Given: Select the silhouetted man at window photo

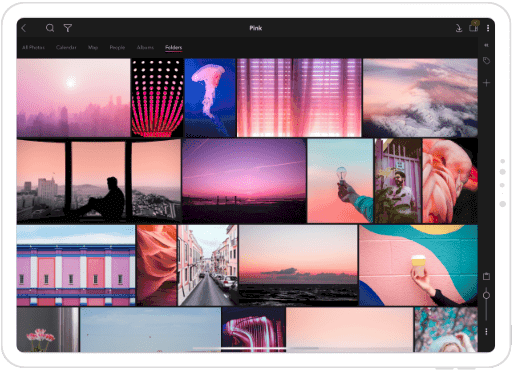Looking at the screenshot, I should (x=99, y=181).
